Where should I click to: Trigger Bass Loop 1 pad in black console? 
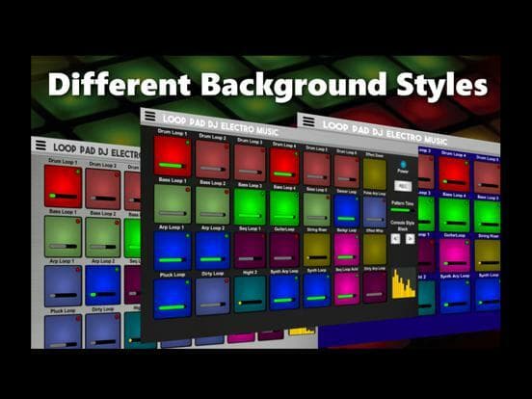pyautogui.click(x=173, y=203)
